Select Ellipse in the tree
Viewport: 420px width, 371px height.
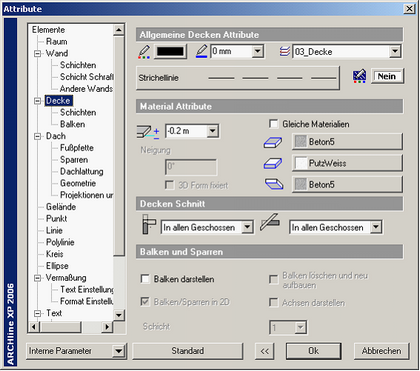point(57,266)
